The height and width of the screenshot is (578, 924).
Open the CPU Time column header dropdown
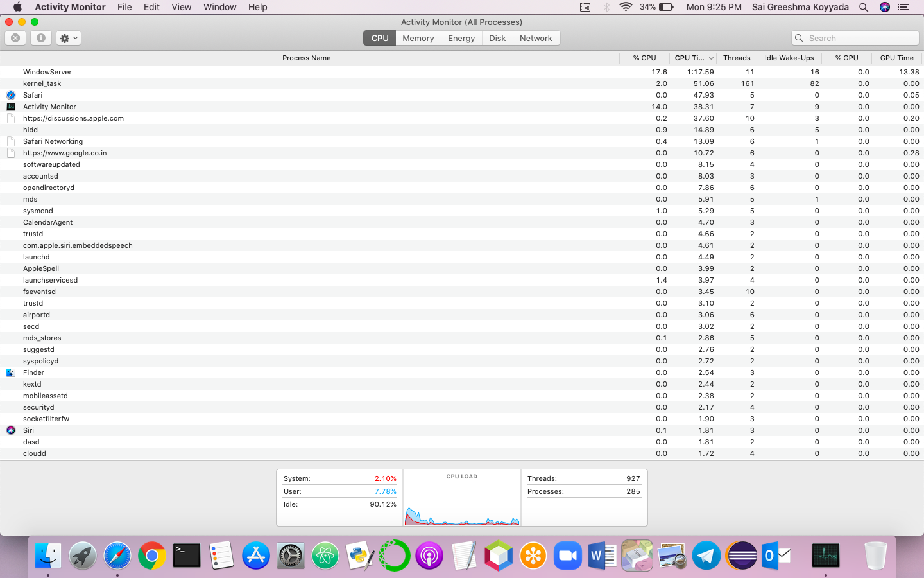point(692,58)
